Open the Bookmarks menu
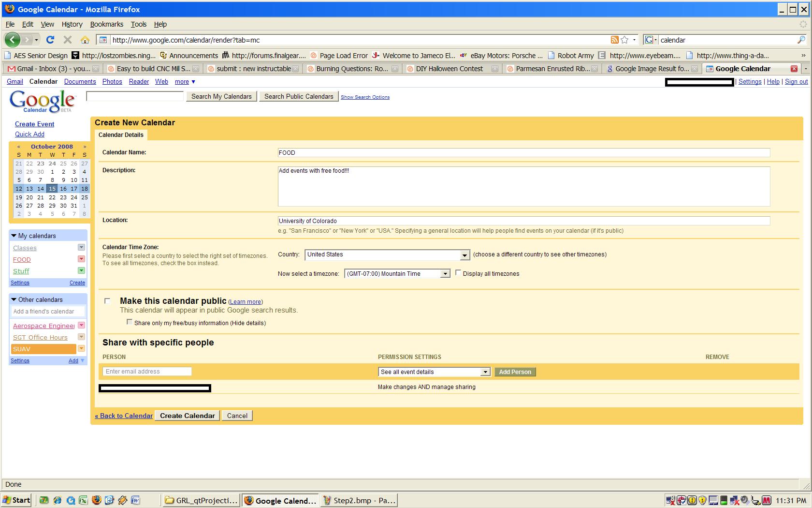Viewport: 812px width, 508px height. tap(107, 24)
